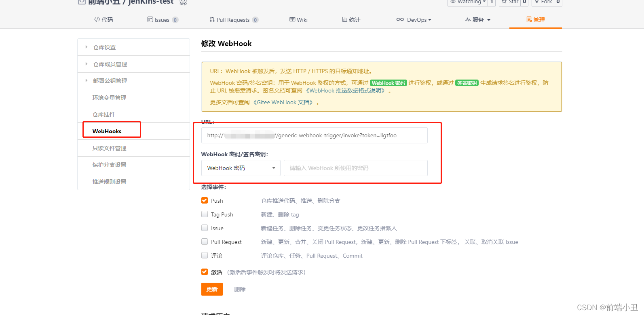Click the Fork button
Viewport: 644px width, 315px height.
[x=543, y=2]
